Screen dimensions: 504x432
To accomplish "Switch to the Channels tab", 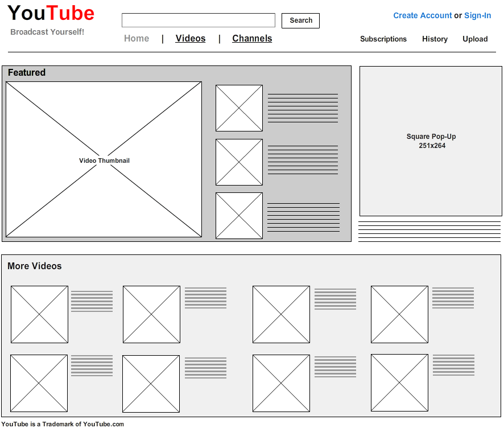I will (252, 39).
